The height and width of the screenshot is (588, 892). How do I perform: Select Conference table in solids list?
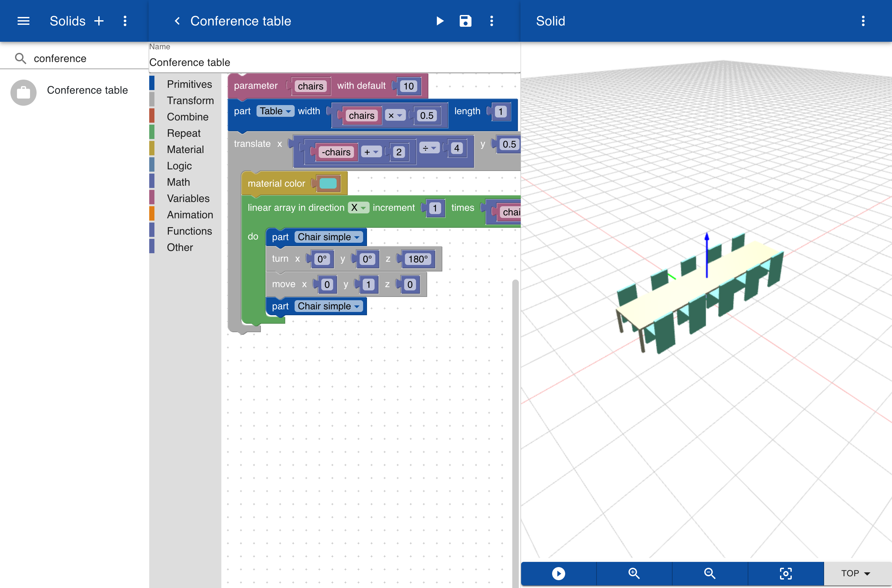click(x=87, y=90)
